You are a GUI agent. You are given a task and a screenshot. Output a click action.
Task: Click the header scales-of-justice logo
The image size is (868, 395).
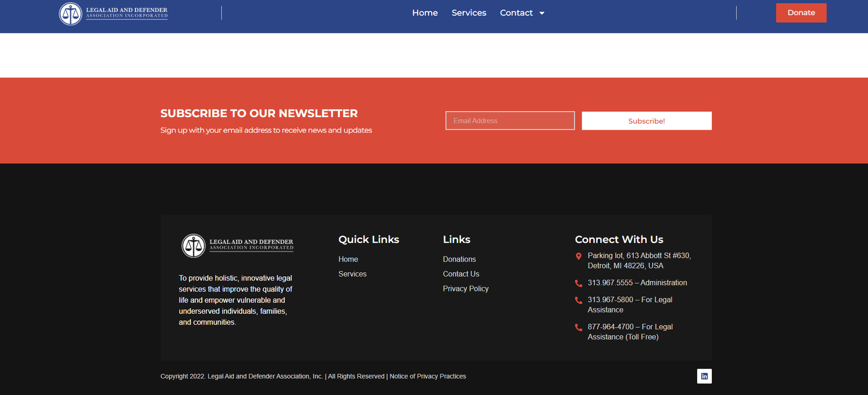click(71, 14)
